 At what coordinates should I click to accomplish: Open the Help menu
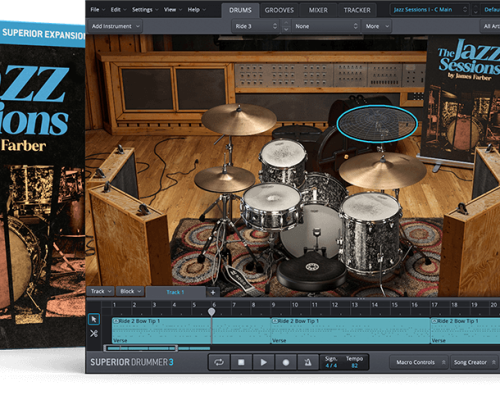(196, 10)
